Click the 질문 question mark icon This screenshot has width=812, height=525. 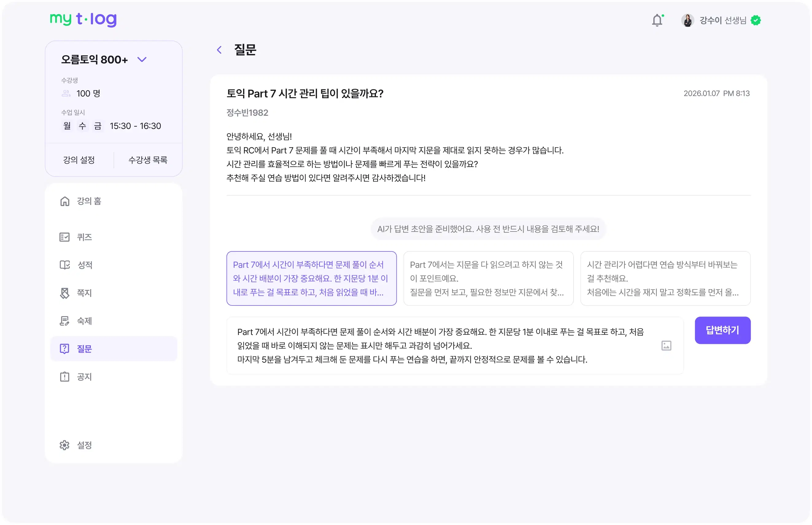coord(64,349)
